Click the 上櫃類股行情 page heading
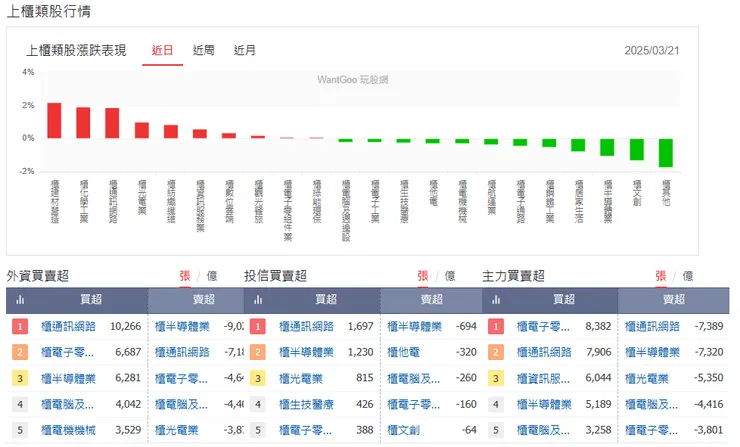The height and width of the screenshot is (447, 740). pyautogui.click(x=49, y=11)
